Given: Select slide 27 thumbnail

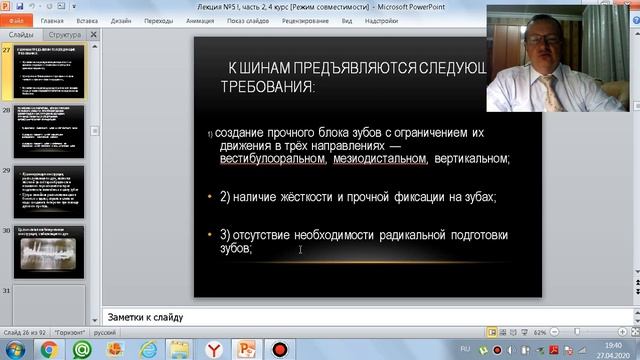Looking at the screenshot, I should pos(49,71).
